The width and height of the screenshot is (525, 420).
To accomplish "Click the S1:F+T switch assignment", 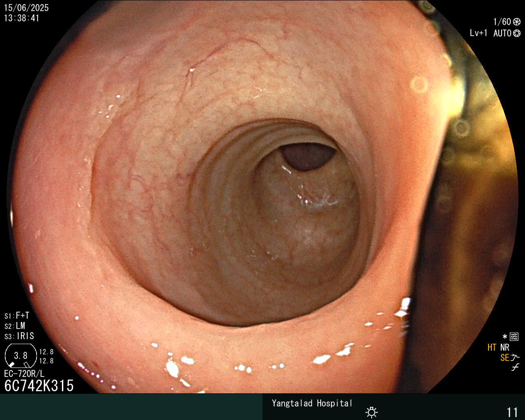I will pos(17,316).
